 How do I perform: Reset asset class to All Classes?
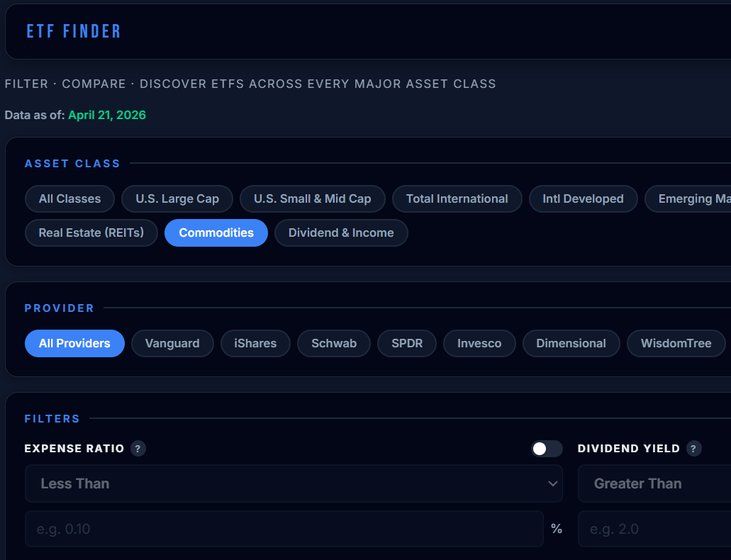(x=69, y=198)
